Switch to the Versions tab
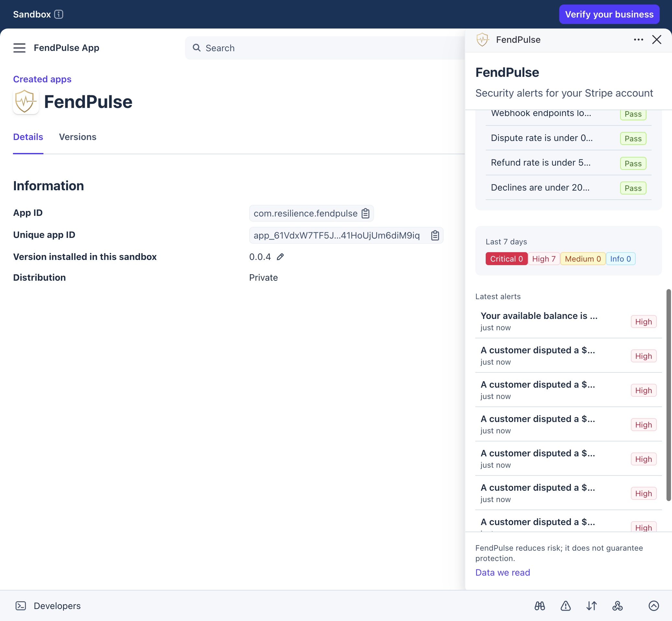Image resolution: width=672 pixels, height=621 pixels. (x=78, y=137)
